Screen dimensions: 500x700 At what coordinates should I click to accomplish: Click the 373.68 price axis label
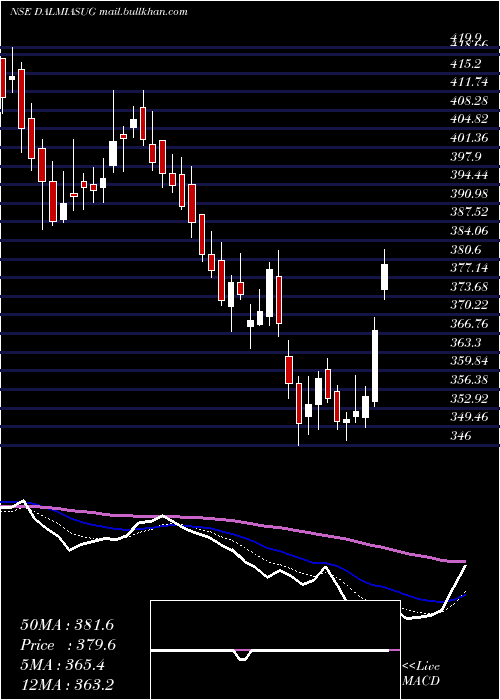pos(469,287)
